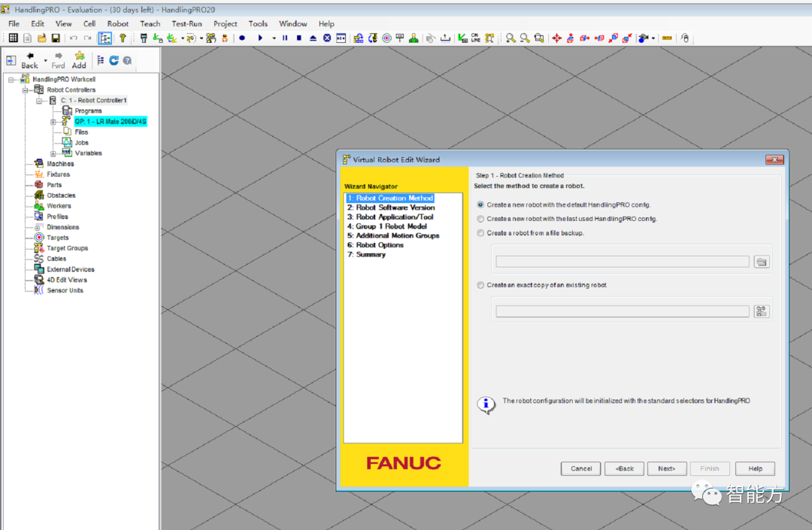Select Programs in the tree

[x=88, y=111]
